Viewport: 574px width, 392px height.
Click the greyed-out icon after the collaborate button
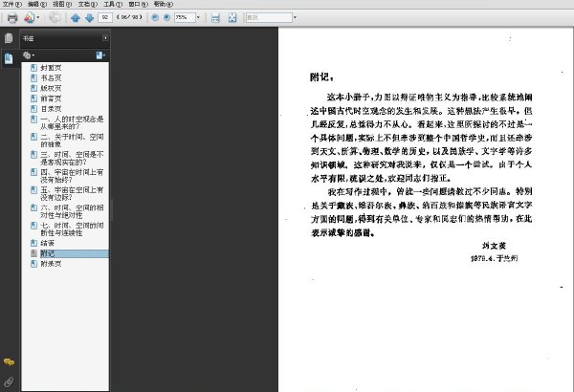coord(55,17)
